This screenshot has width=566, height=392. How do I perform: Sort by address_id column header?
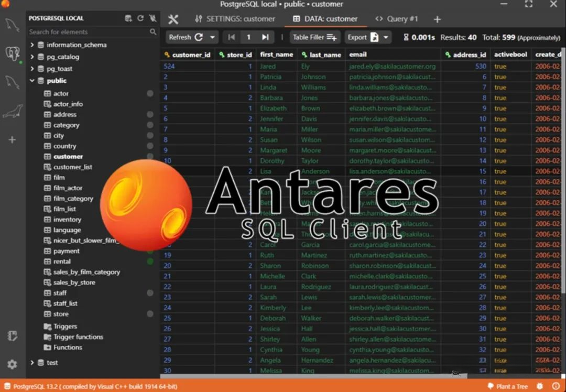point(466,55)
